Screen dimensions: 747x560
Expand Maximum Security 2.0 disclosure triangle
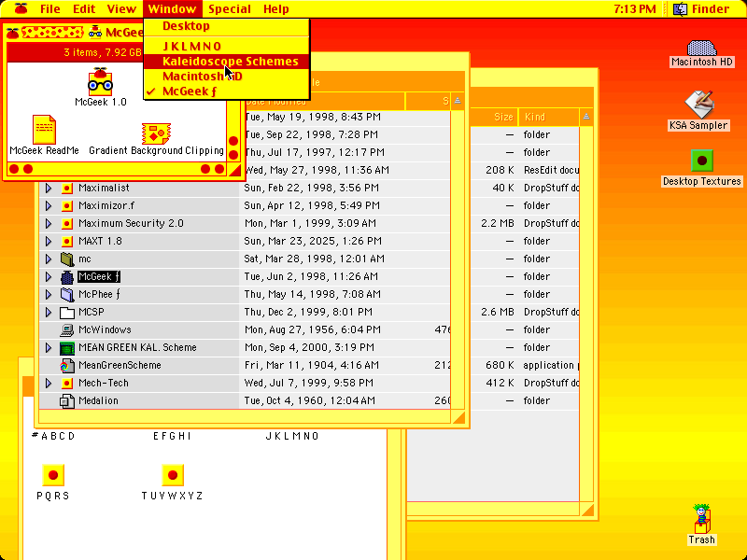coord(49,223)
